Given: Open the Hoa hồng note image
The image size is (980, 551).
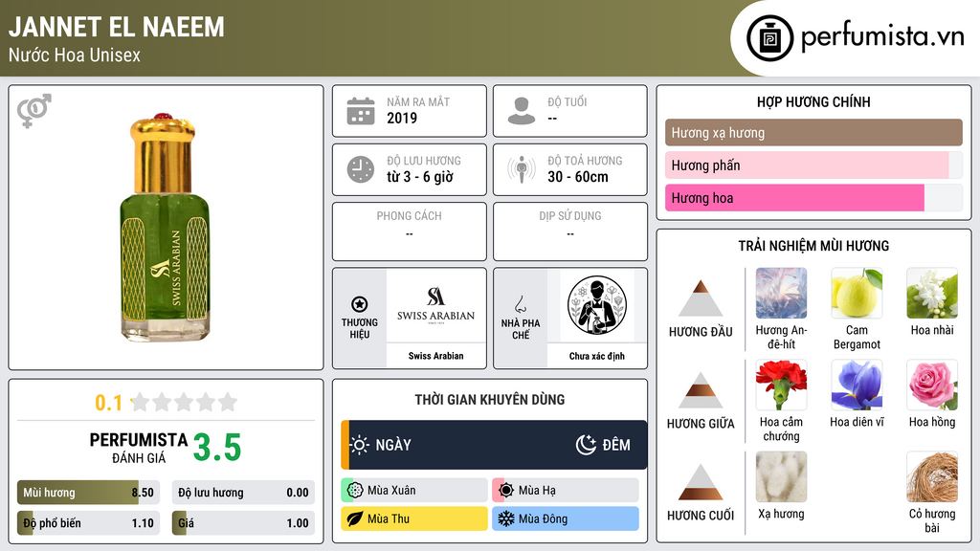Looking at the screenshot, I should coord(932,385).
